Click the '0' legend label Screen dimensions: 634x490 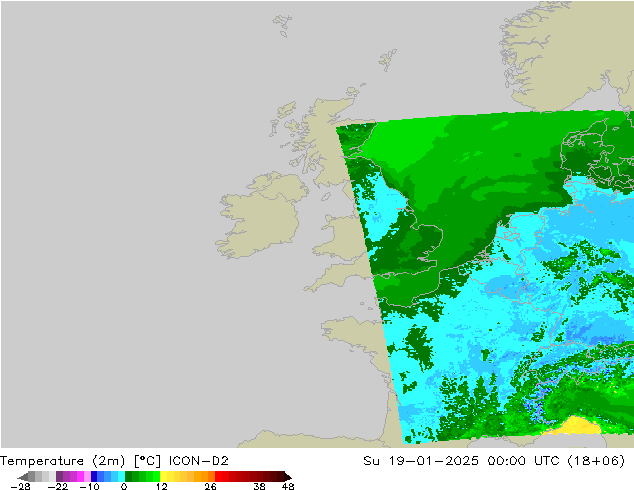coord(124,486)
